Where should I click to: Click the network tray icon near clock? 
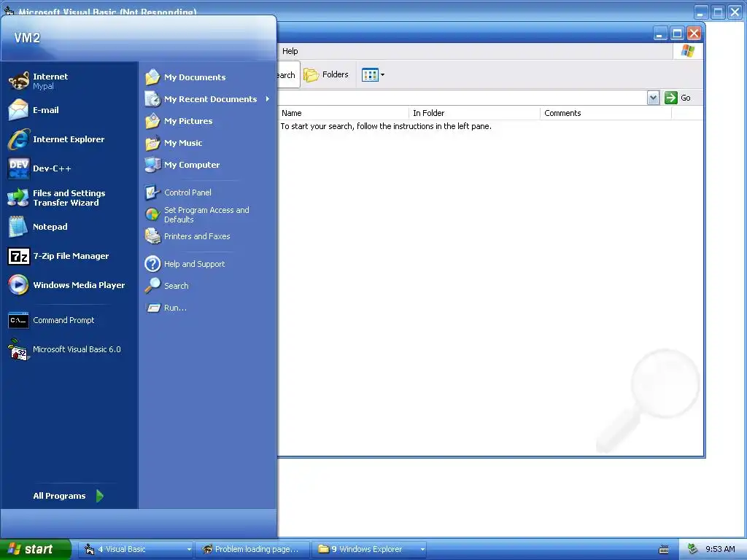(x=692, y=549)
